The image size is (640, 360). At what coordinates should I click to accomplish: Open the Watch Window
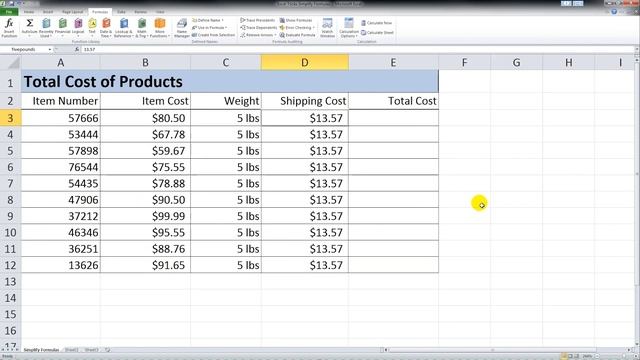coord(327,28)
